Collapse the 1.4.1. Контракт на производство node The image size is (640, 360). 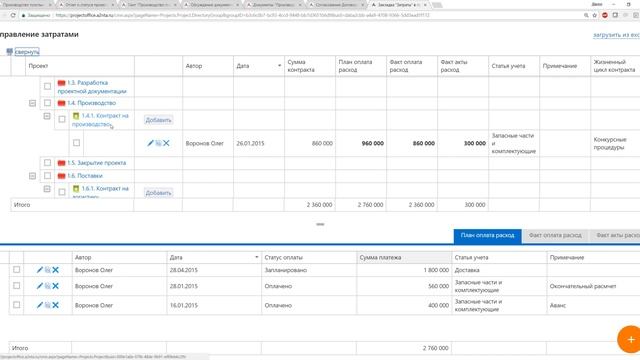click(47, 116)
